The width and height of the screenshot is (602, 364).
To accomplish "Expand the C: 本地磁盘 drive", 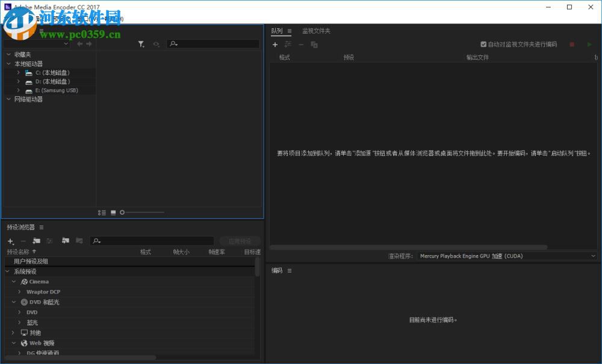I will coord(19,72).
